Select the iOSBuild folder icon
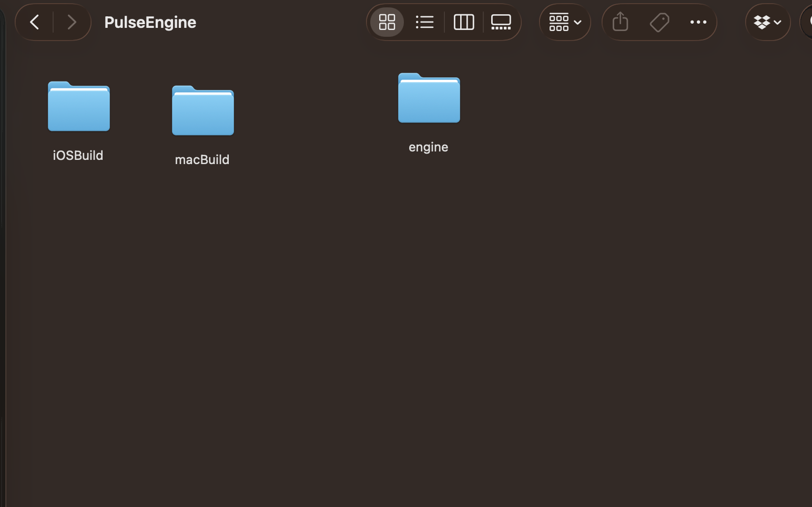This screenshot has width=812, height=507. tap(79, 107)
